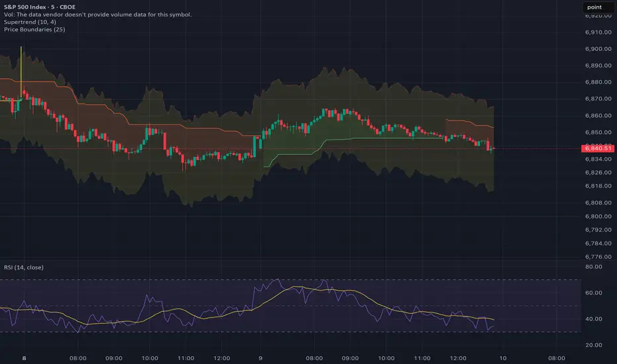
Task: Click the last red candle on the chart
Action: (x=489, y=146)
